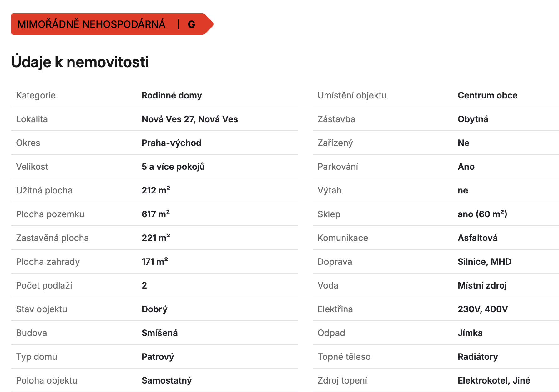Viewport: 559px width, 392px height.
Task: Click the red MIMOŘÁDNĚ NEHOSPODÁRNÁ energy badge
Action: pyautogui.click(x=112, y=24)
